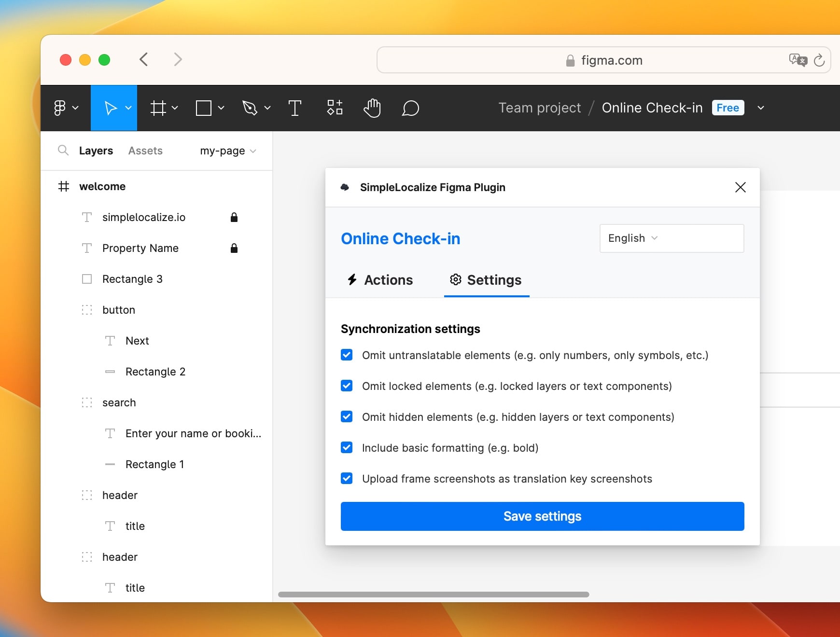Expand shape tools chevron
The height and width of the screenshot is (637, 840).
[x=221, y=108]
